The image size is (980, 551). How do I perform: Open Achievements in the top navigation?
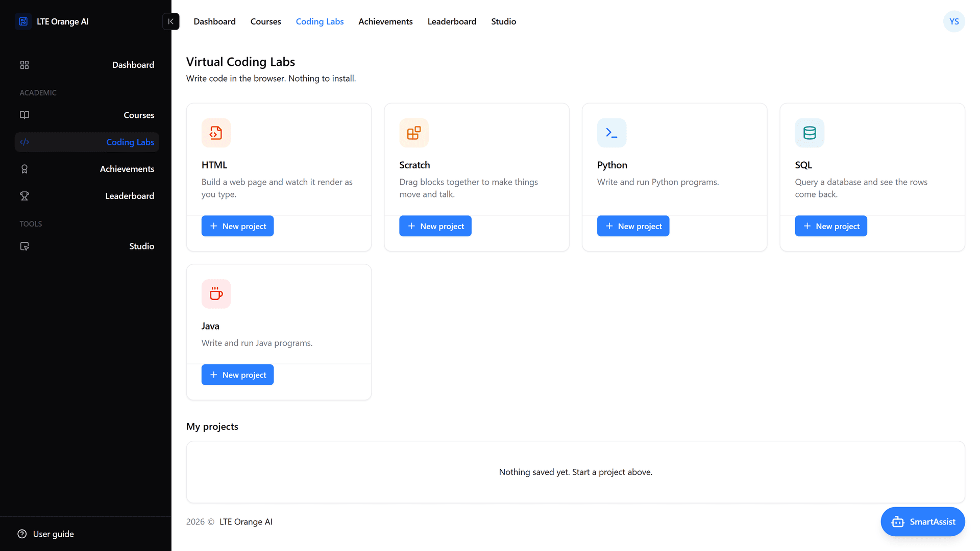click(385, 21)
